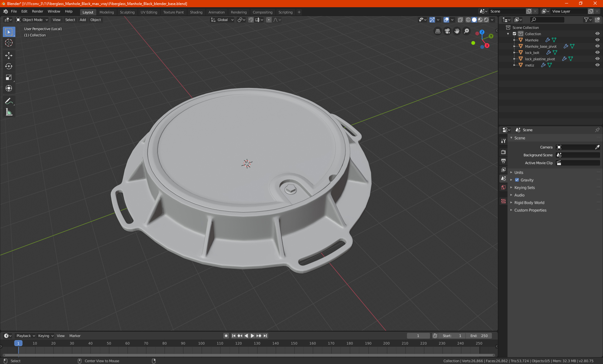Open the Playback dropdown in timeline
603x364 pixels.
(25, 336)
